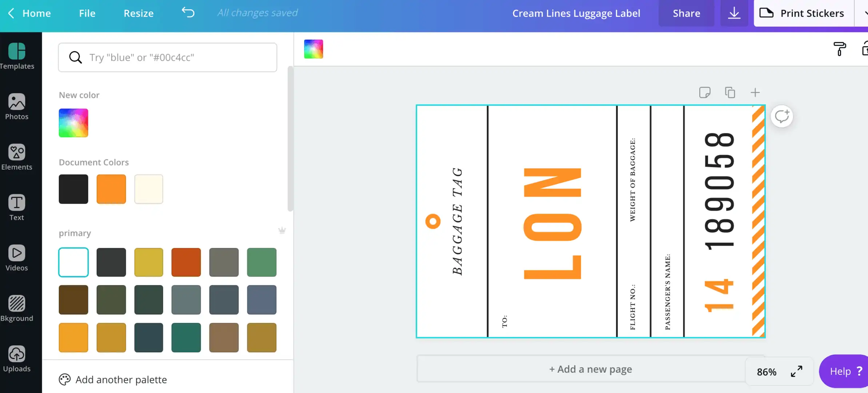
Task: Open the File menu
Action: pos(87,13)
